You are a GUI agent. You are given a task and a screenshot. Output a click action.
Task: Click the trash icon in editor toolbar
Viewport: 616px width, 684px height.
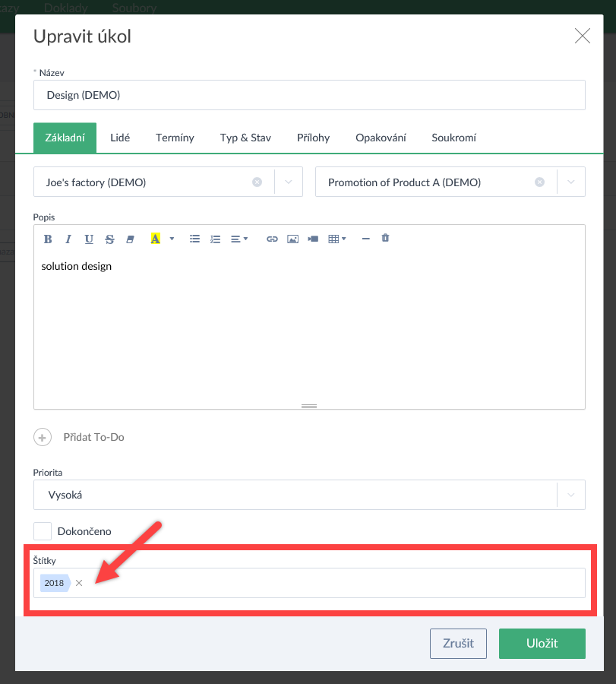(x=385, y=238)
